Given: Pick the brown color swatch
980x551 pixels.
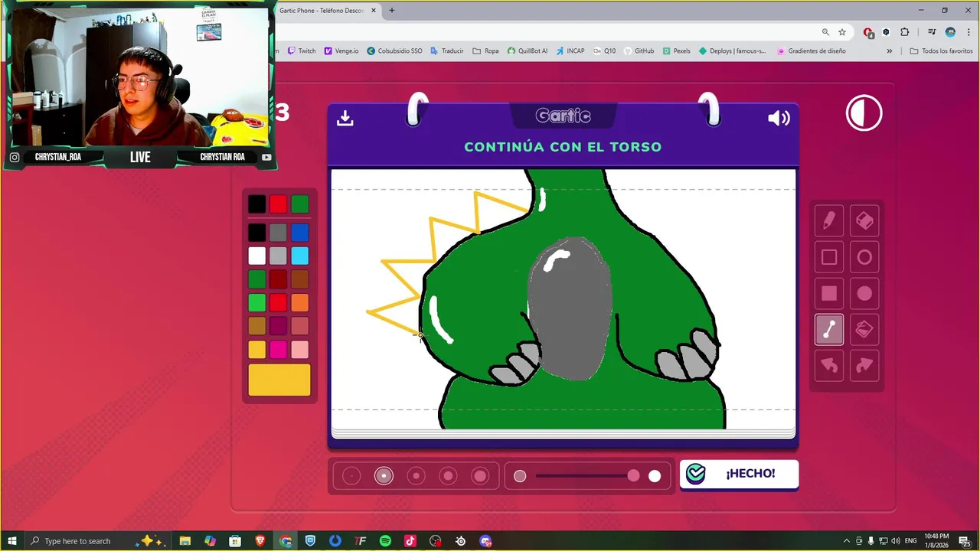Looking at the screenshot, I should pos(300,279).
